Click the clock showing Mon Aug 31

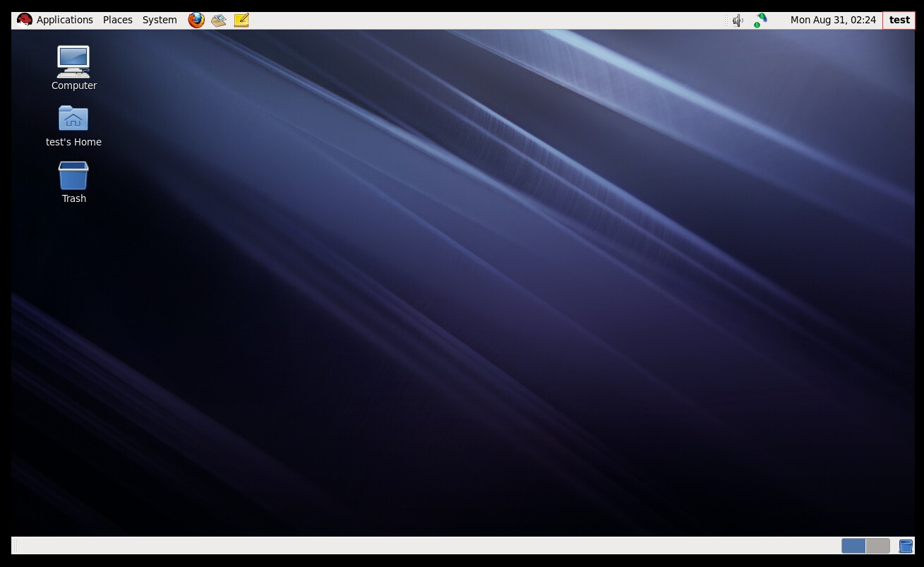click(833, 20)
